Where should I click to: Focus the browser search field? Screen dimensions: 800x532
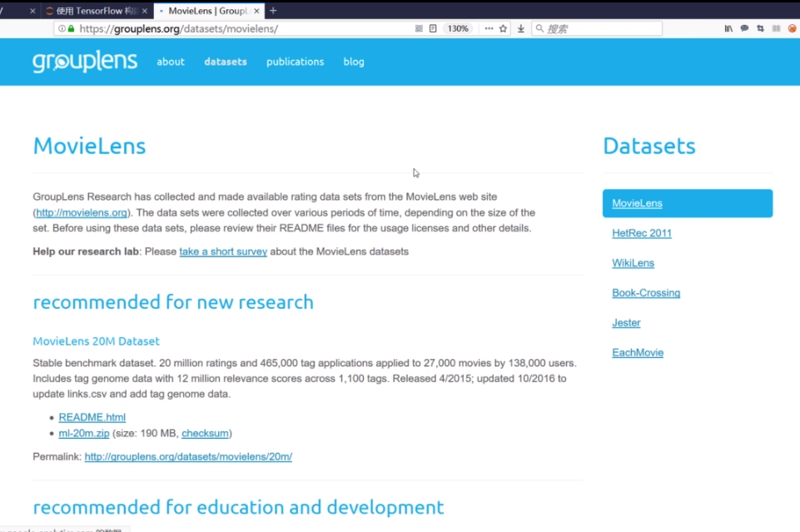[x=597, y=28]
